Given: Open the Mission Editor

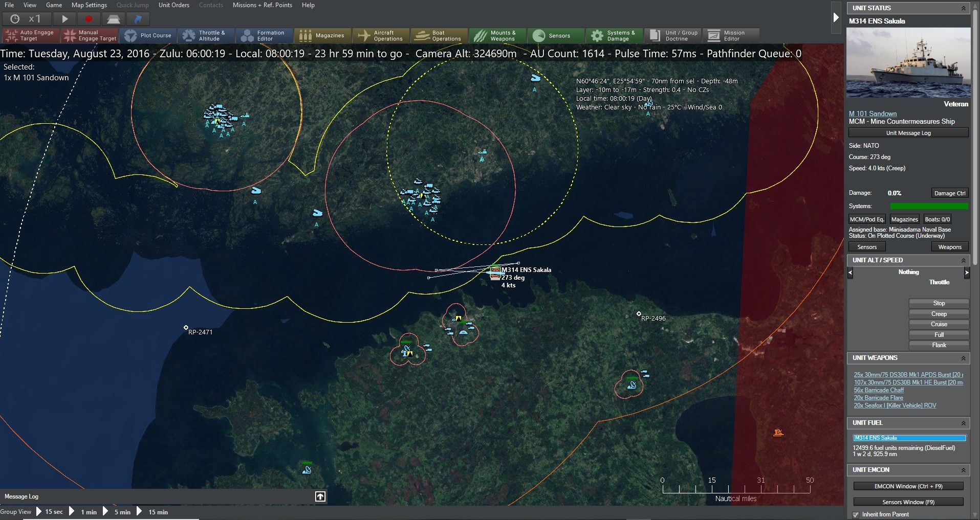Looking at the screenshot, I should pos(731,35).
